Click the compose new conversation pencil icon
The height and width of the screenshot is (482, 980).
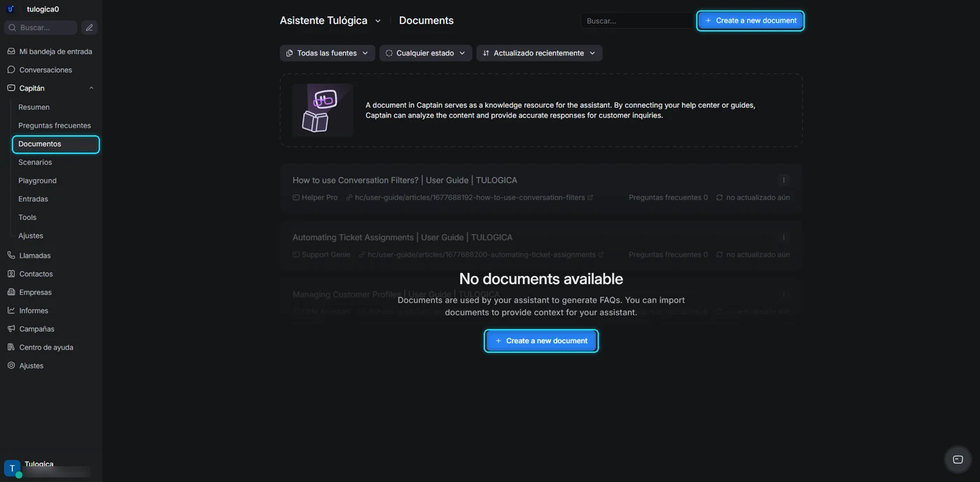[89, 27]
